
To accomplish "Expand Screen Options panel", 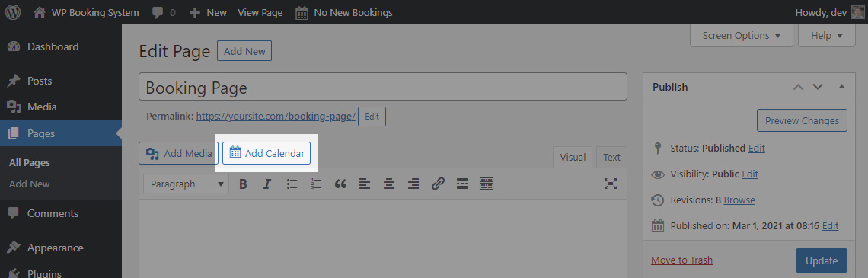I will point(742,36).
